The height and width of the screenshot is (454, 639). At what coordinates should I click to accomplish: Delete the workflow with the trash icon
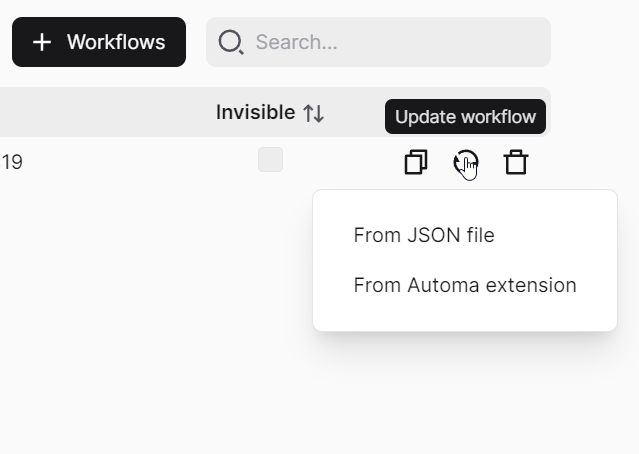tap(516, 162)
